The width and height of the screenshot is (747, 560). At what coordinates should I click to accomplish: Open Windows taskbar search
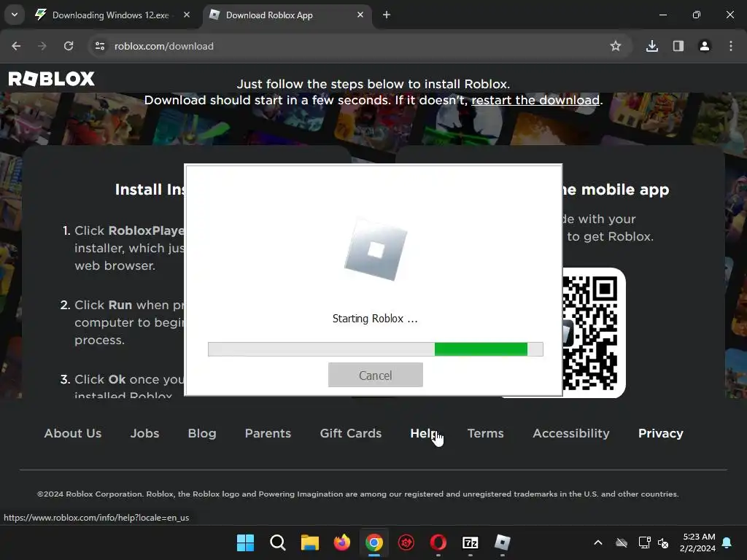278,542
